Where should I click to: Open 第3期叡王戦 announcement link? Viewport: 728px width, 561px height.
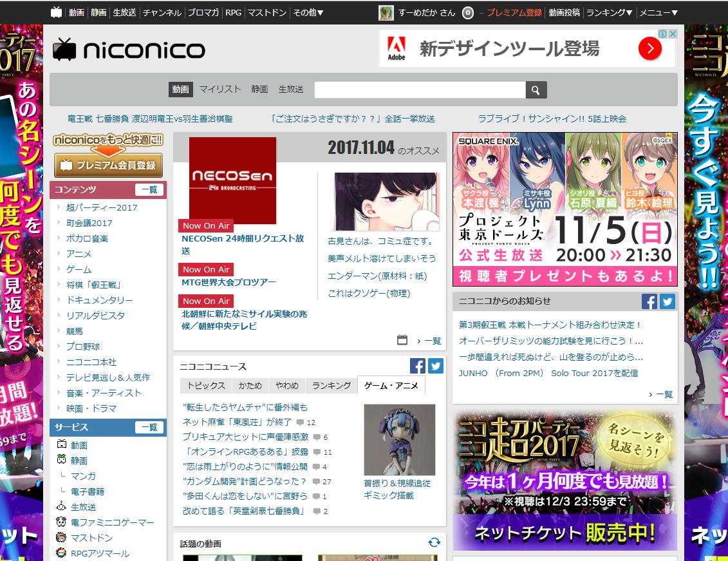(x=550, y=325)
